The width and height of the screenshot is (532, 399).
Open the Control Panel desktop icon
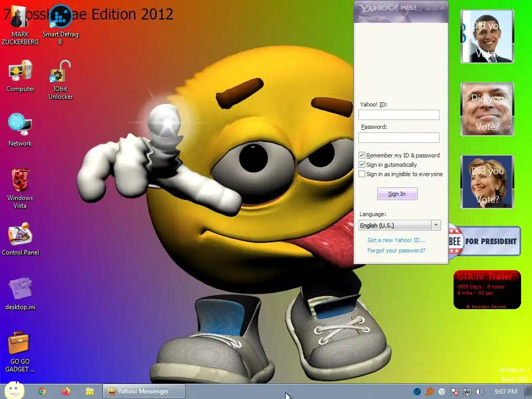pyautogui.click(x=20, y=239)
